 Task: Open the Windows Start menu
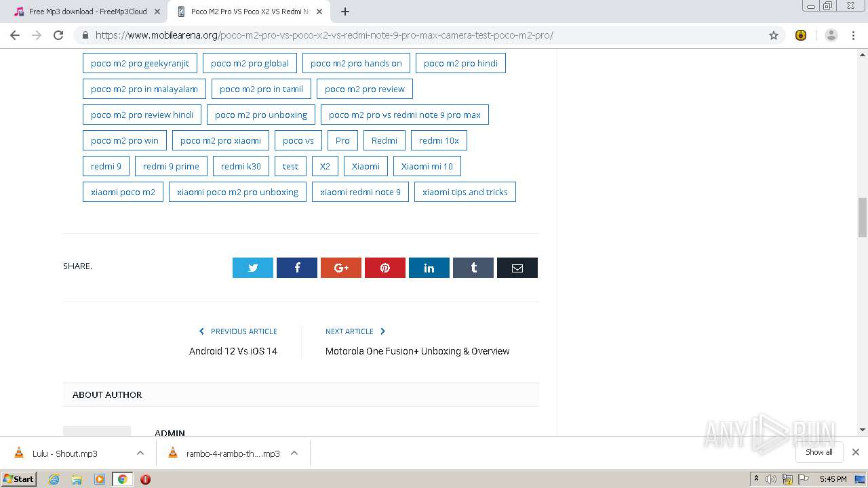coord(18,479)
